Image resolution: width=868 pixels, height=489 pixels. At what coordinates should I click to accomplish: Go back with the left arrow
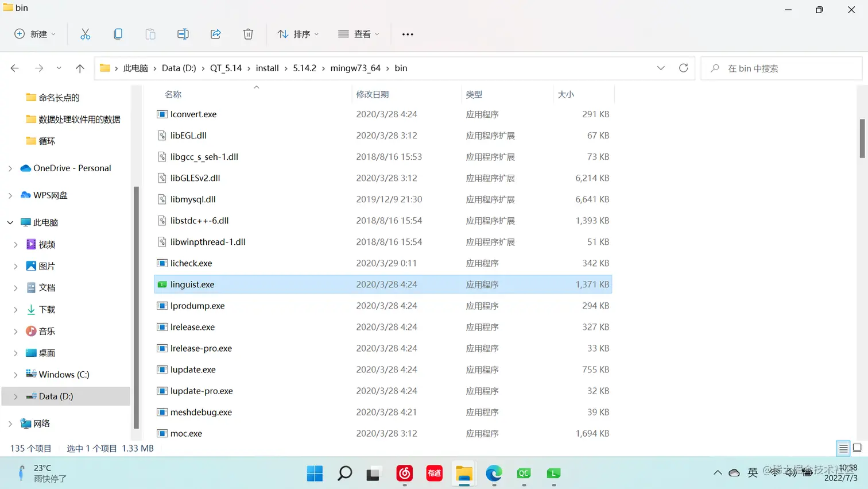[15, 68]
